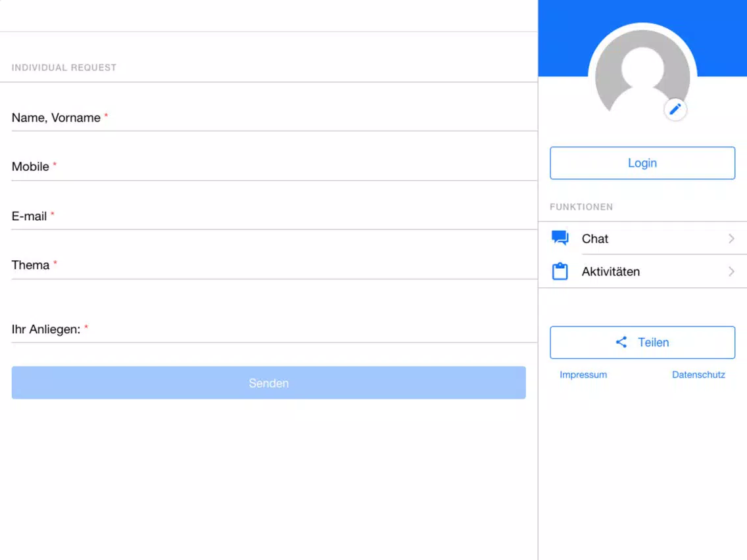747x560 pixels.
Task: Focus the Mobile input field
Action: 274,167
